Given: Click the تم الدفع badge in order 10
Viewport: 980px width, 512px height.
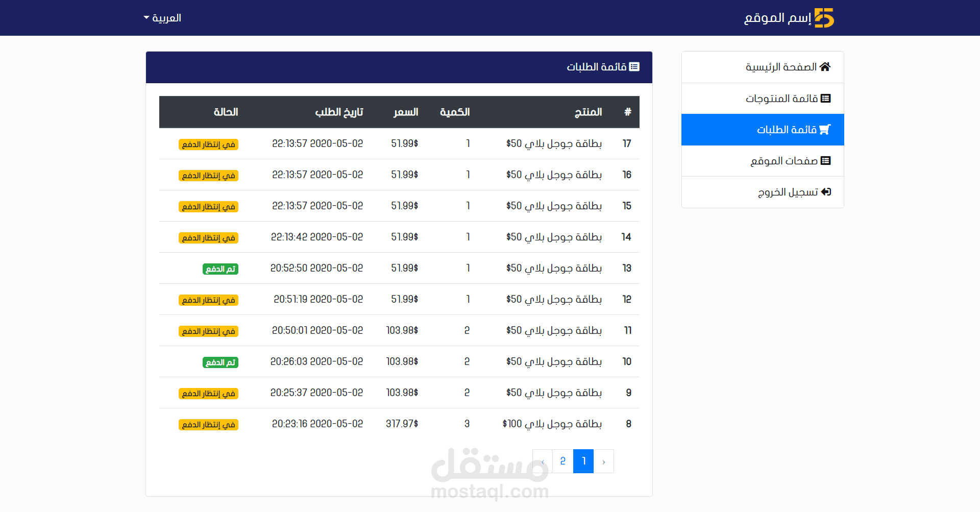Looking at the screenshot, I should (x=220, y=362).
